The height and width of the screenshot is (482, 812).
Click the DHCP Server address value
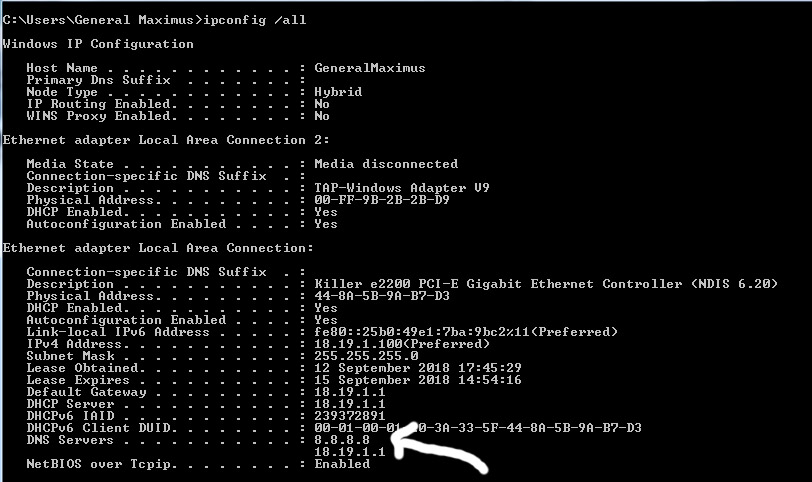click(350, 404)
